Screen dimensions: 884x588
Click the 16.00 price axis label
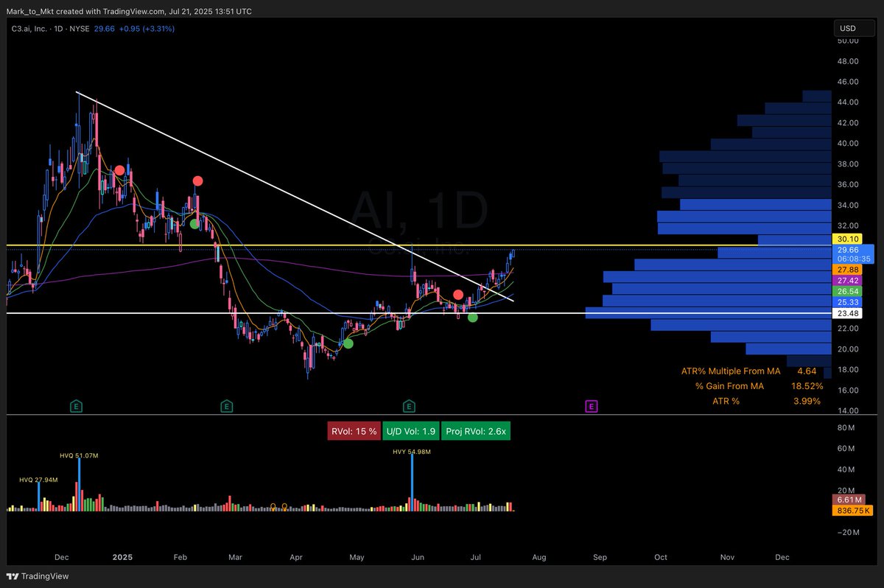(x=848, y=391)
